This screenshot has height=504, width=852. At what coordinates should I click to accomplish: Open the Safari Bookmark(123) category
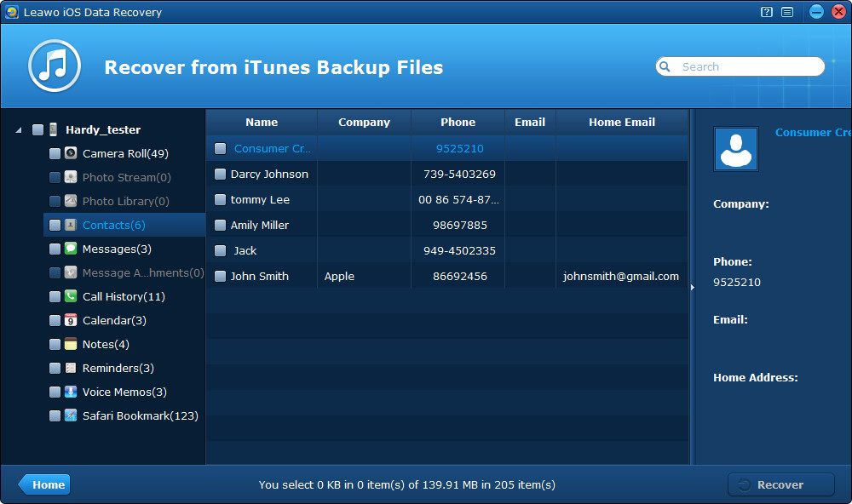[141, 415]
